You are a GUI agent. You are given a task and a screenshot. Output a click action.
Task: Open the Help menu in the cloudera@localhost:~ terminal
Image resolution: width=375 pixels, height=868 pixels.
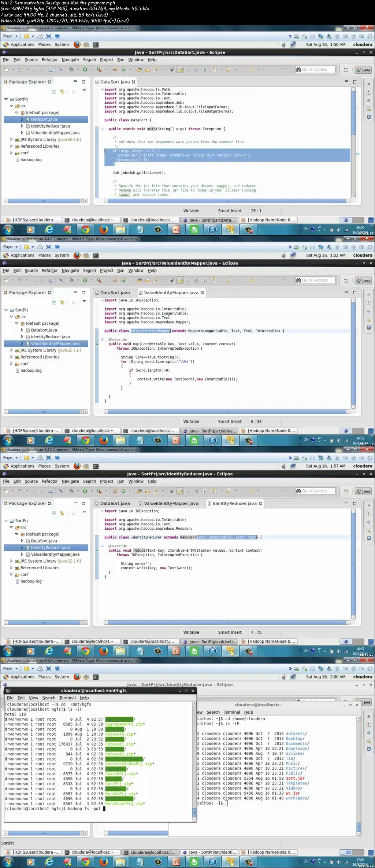coord(249,712)
